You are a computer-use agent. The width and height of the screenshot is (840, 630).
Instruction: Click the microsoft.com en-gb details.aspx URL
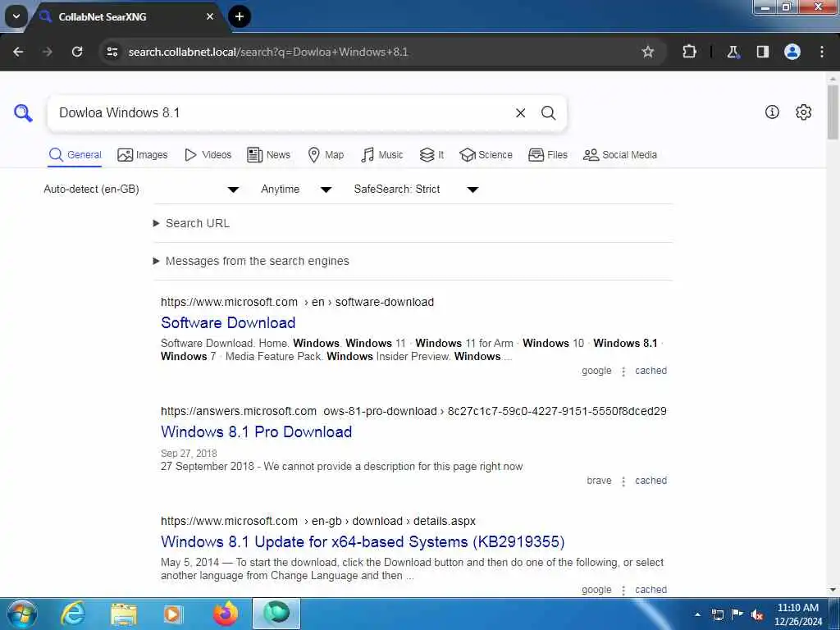[x=318, y=521]
